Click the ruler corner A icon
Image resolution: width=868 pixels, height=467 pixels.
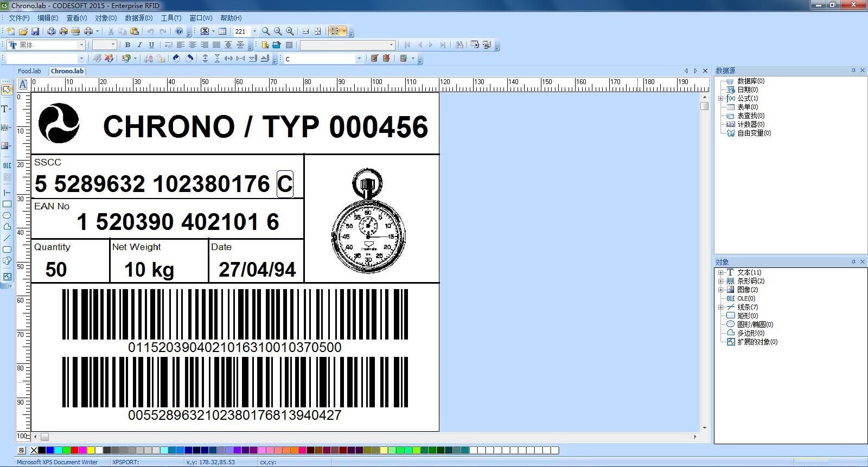coord(23,84)
